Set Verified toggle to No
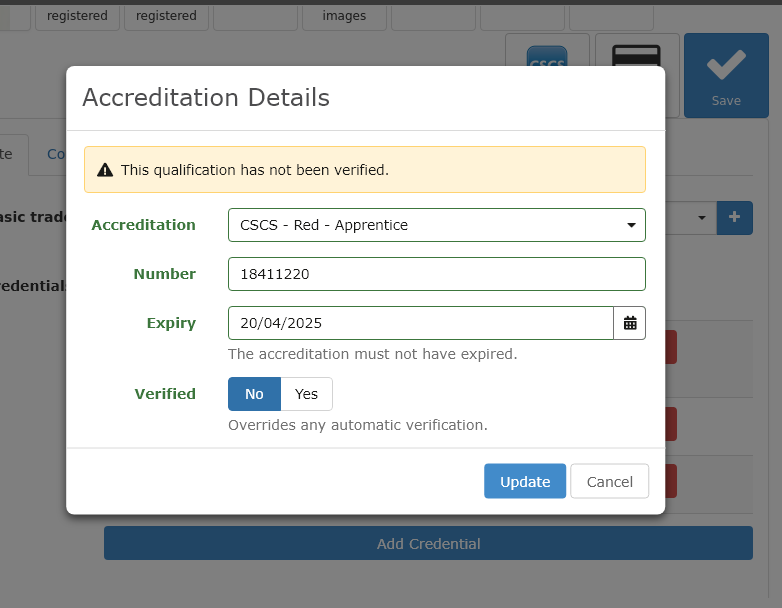The image size is (782, 608). click(254, 394)
